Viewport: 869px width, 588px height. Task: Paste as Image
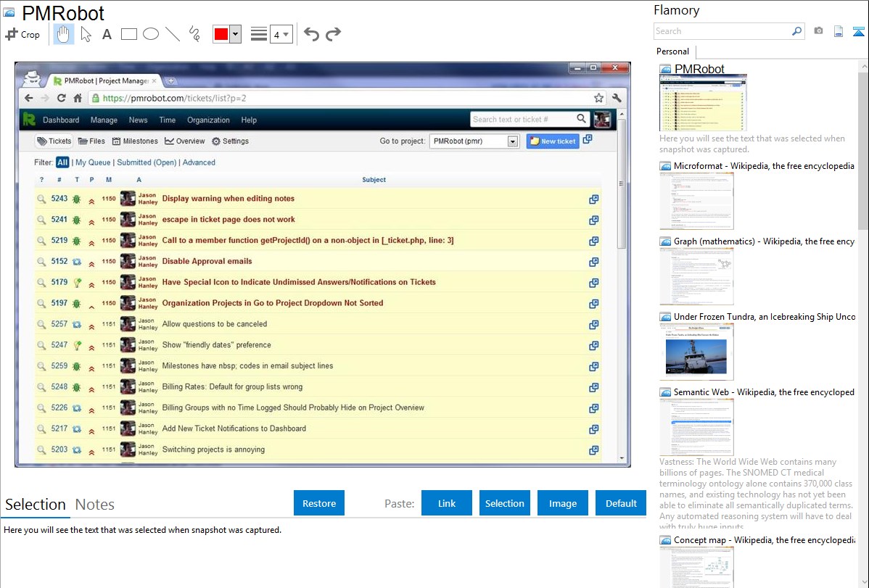[x=562, y=503]
